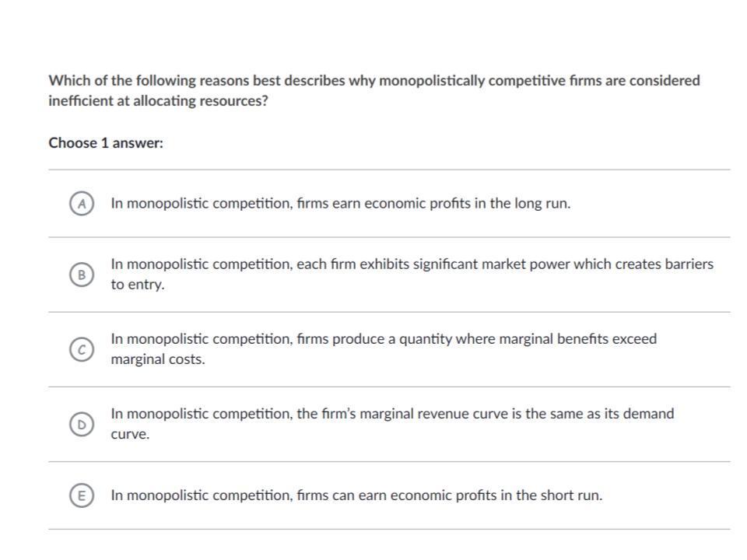The height and width of the screenshot is (560, 747).
Task: Mark the circle labeled E
Action: coord(80,495)
